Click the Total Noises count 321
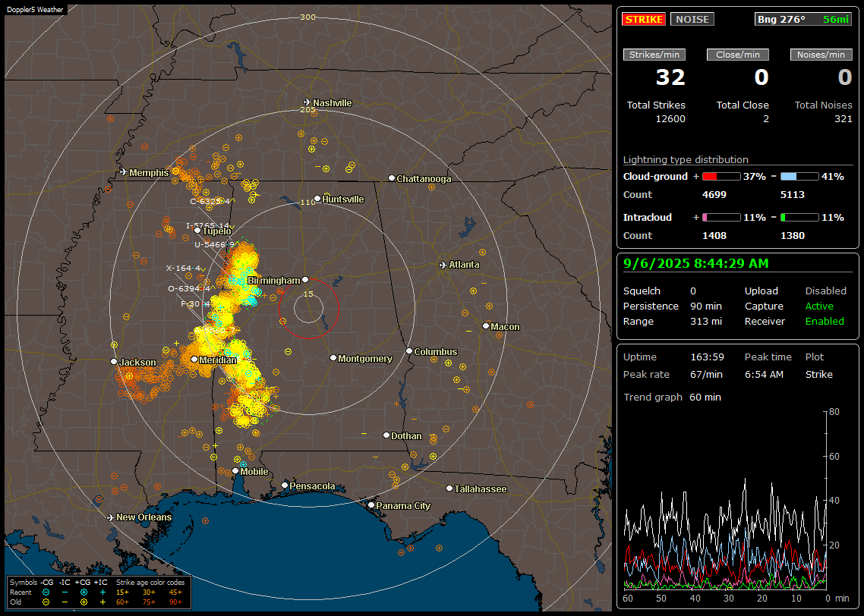Viewport: 864px width, 616px height. coord(843,119)
